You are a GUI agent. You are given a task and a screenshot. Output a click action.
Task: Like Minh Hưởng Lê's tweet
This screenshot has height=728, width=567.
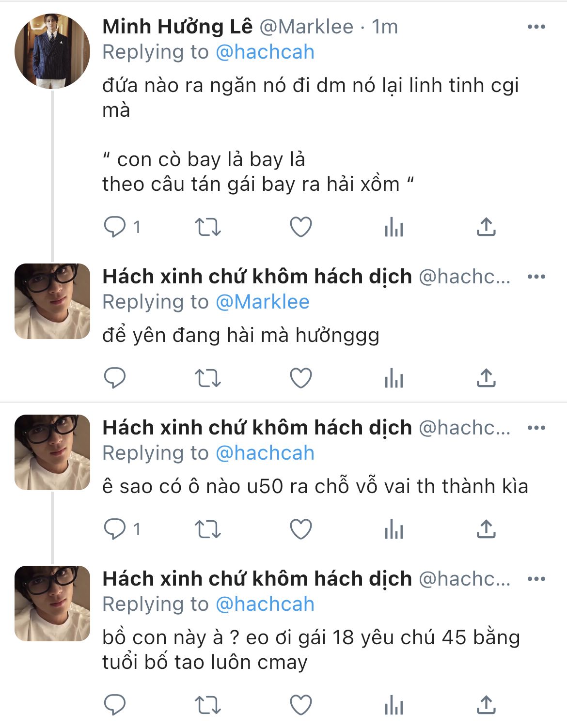[300, 227]
